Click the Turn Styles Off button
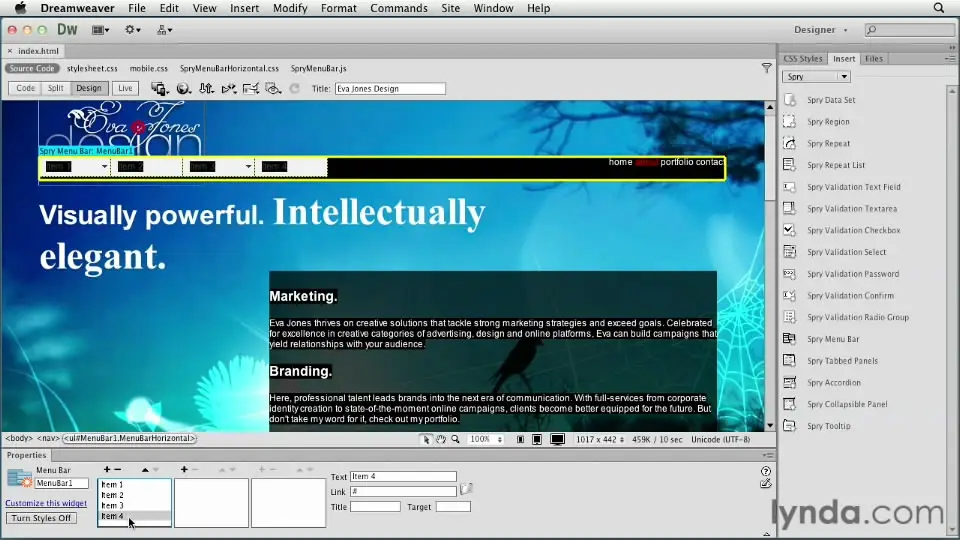The height and width of the screenshot is (540, 960). click(x=41, y=518)
